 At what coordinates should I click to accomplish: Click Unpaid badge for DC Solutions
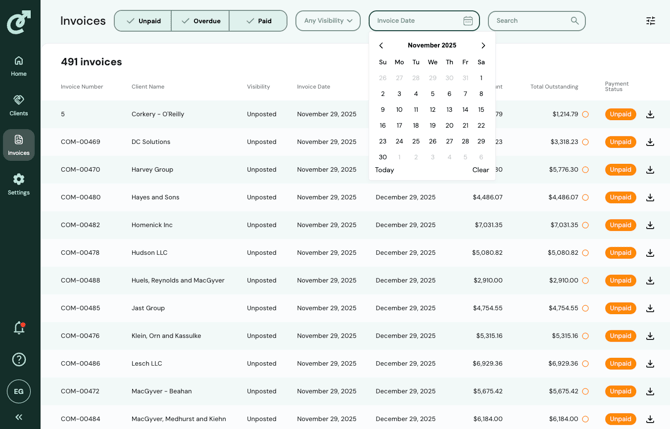(620, 142)
